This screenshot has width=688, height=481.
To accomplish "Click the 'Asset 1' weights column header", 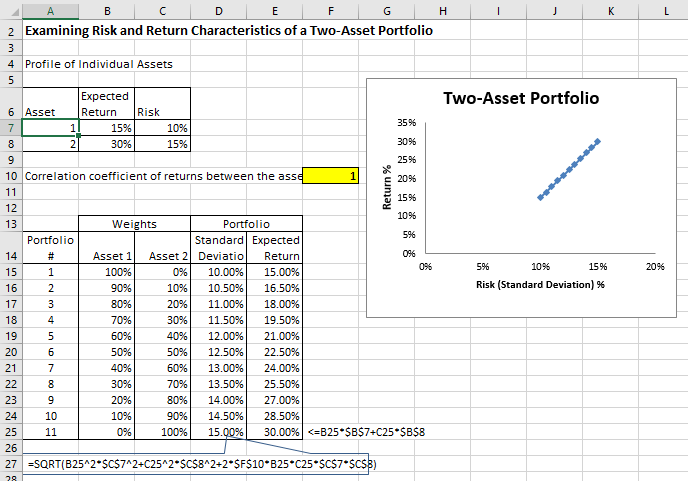I will [107, 248].
